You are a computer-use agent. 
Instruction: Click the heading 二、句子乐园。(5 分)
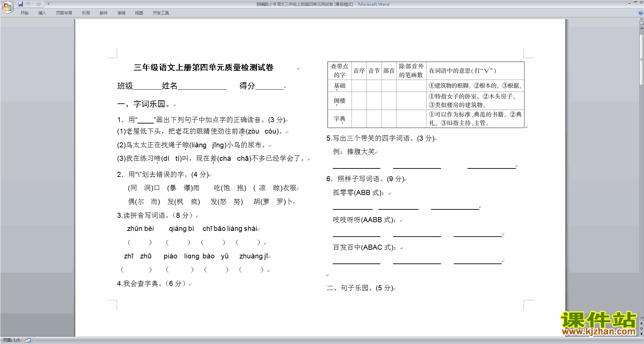point(360,288)
